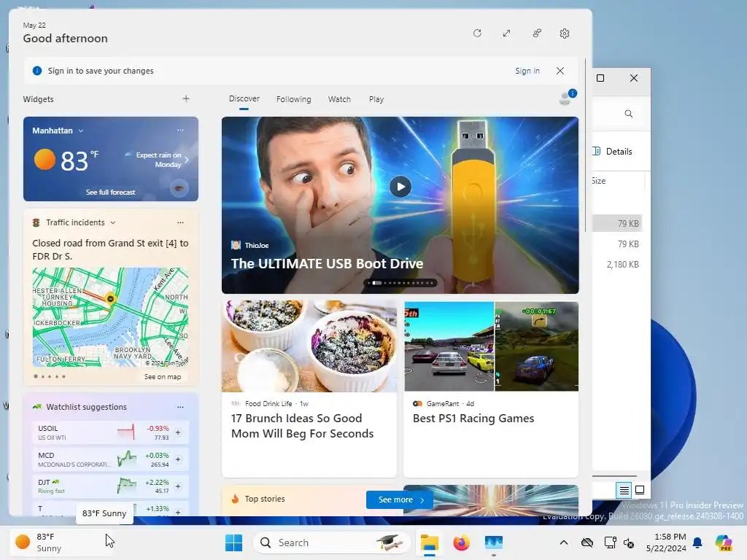Viewport: 747px width, 560px height.
Task: Open the traffic map thumbnail
Action: pyautogui.click(x=111, y=317)
